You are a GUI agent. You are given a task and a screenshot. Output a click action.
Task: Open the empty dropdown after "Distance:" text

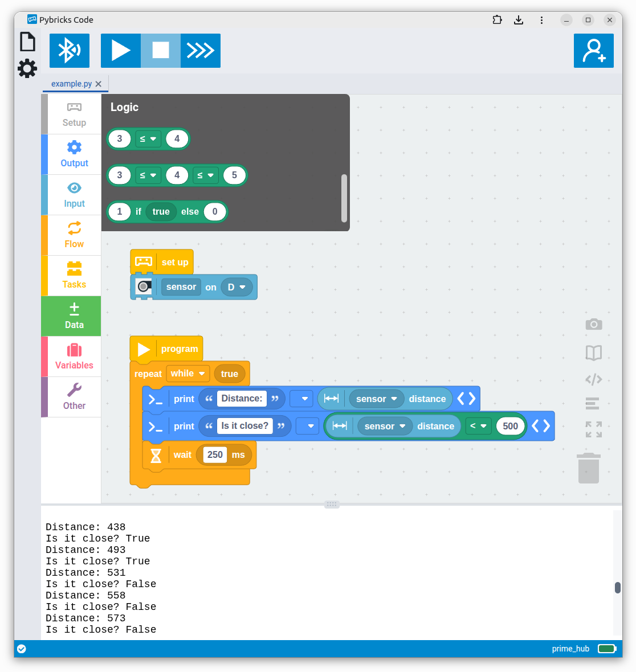tap(300, 399)
